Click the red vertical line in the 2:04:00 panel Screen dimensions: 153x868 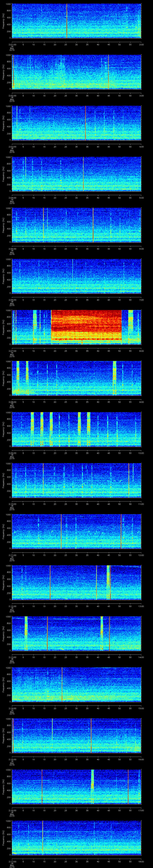tap(83, 174)
